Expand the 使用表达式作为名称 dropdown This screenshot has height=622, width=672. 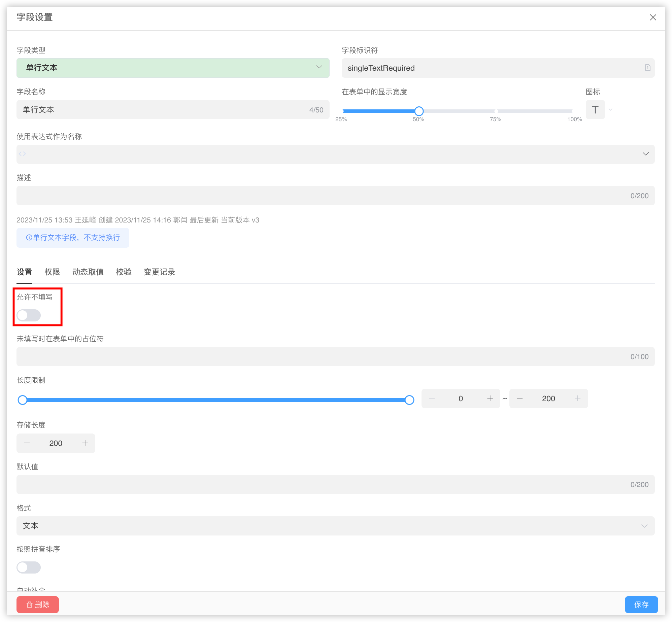click(x=645, y=154)
